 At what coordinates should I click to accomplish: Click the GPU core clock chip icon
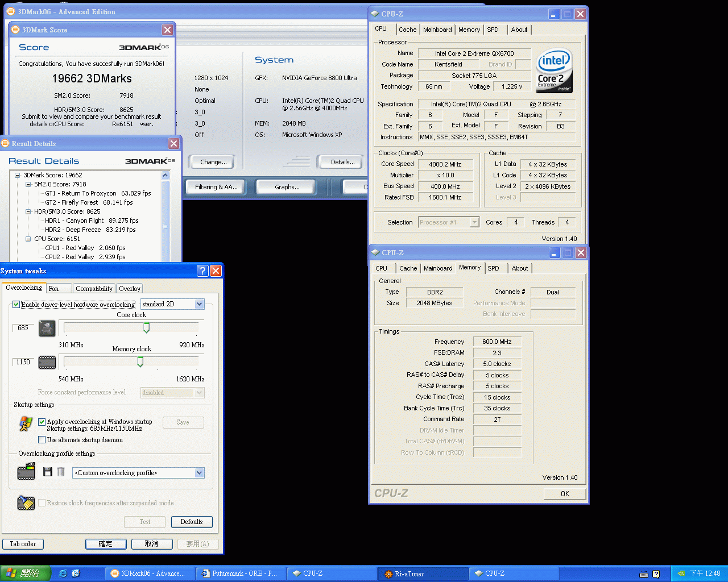[x=47, y=328]
